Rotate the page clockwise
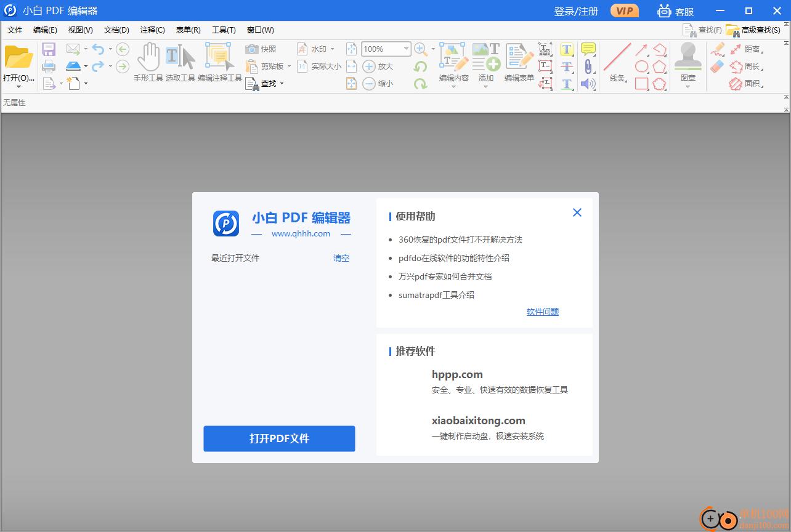 (x=421, y=84)
